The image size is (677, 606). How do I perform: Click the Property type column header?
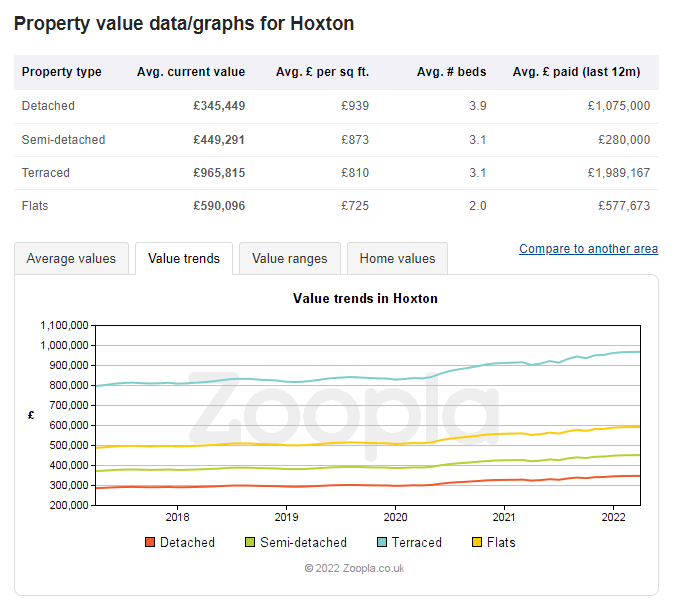62,72
